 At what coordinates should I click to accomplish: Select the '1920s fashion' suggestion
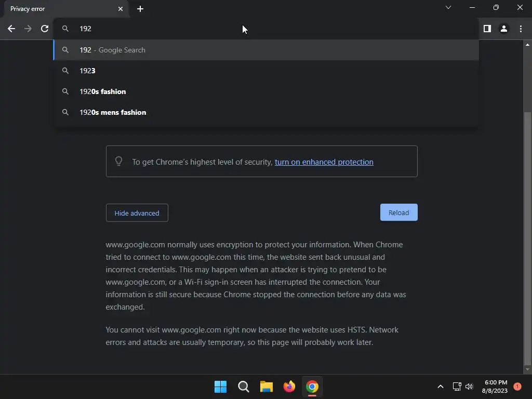coord(266,91)
